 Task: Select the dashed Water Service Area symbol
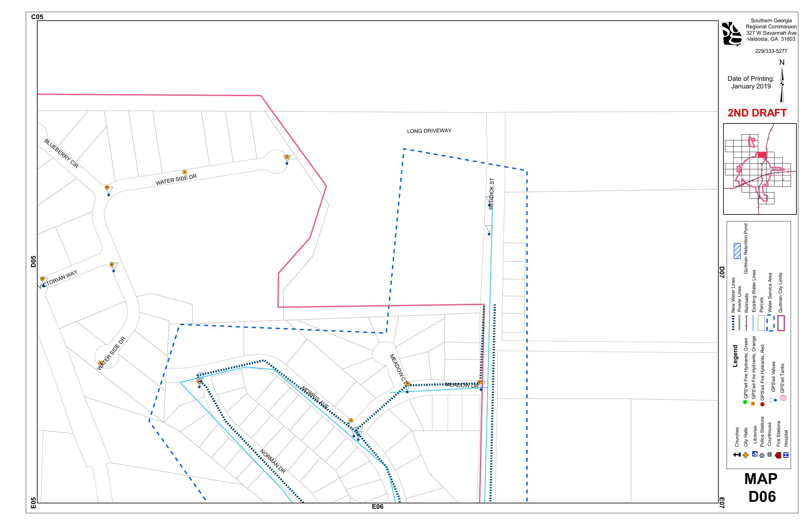771,323
